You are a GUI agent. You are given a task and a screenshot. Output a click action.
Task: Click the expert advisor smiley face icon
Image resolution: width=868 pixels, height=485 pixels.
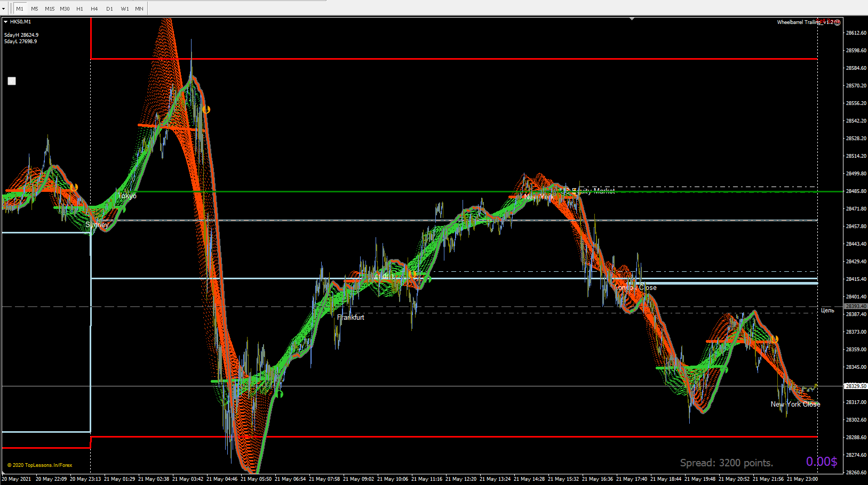837,22
